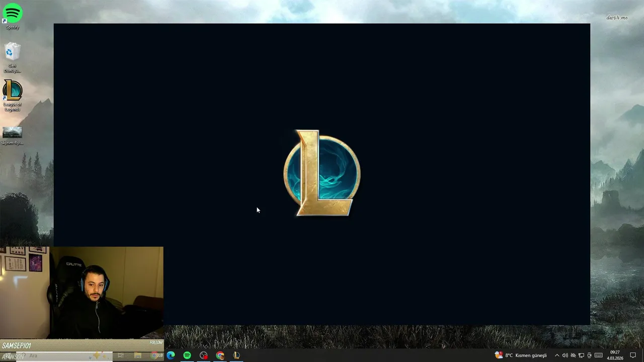Expand the hidden system tray icons

coord(557,355)
